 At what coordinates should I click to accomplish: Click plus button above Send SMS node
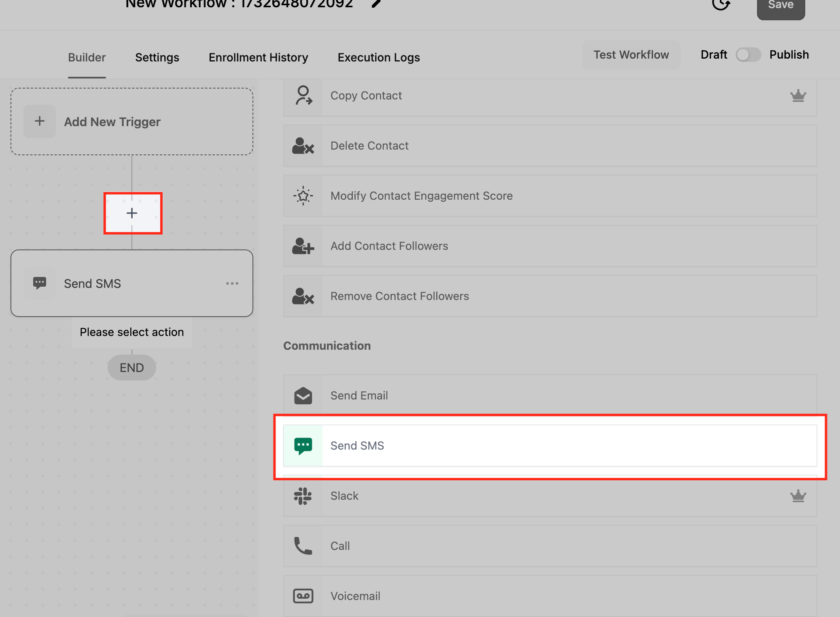point(132,213)
